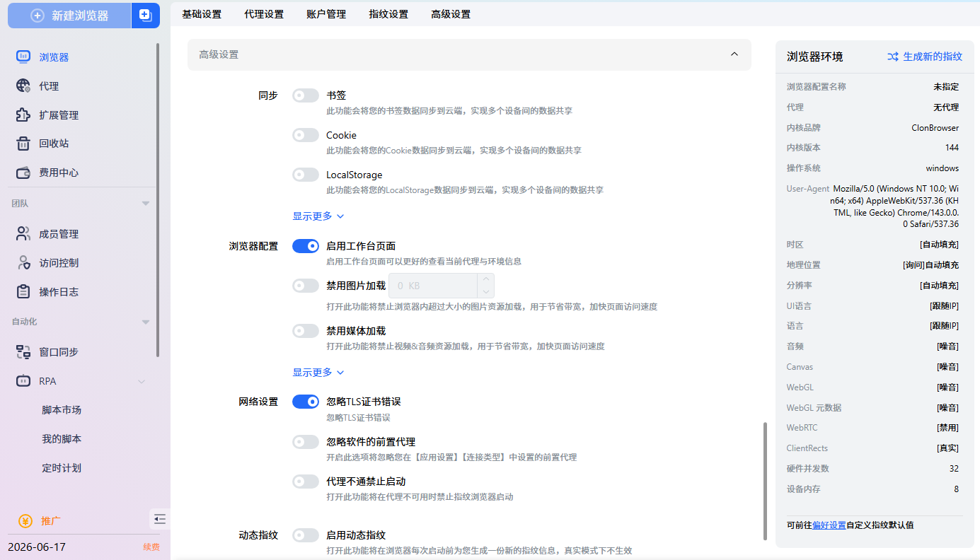
Task: Click the 新建浏览器 button
Action: [69, 15]
